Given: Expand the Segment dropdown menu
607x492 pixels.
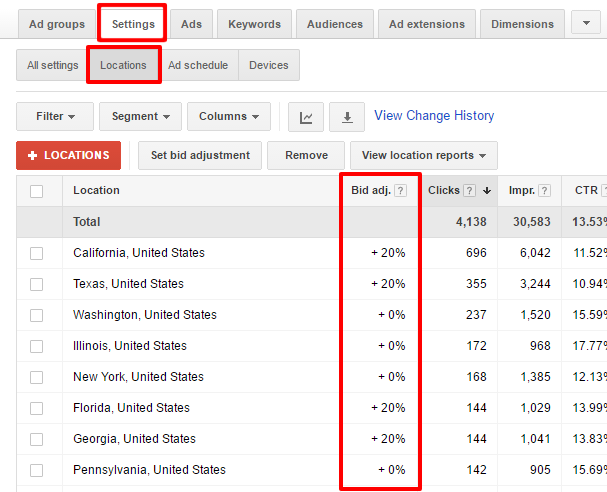Looking at the screenshot, I should click(x=140, y=117).
